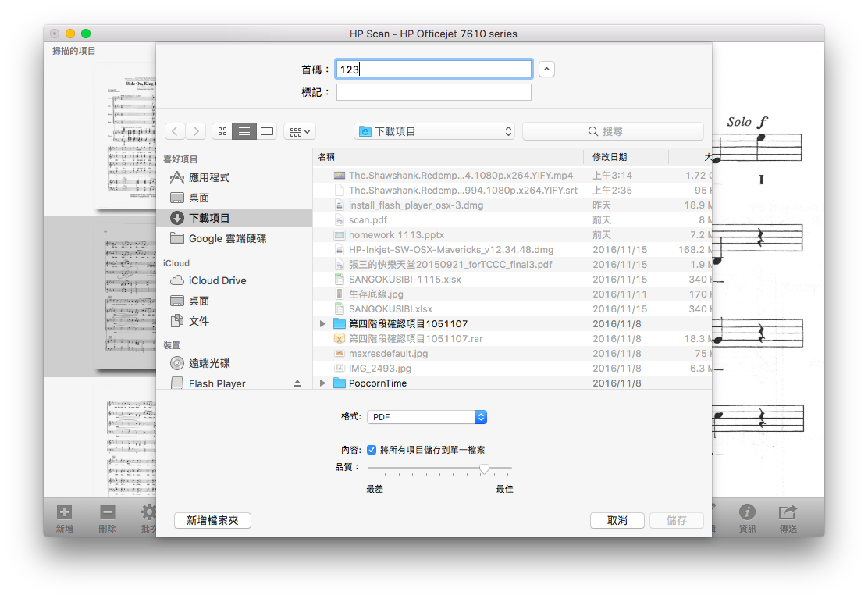The image size is (868, 599).
Task: Click the New Folder button
Action: click(212, 520)
